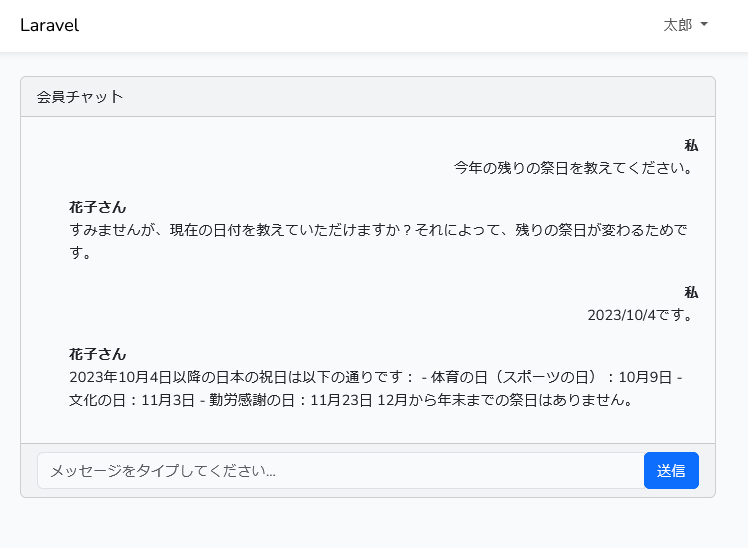
Task: Click the trailing す。 line of first reply
Action: (x=80, y=252)
